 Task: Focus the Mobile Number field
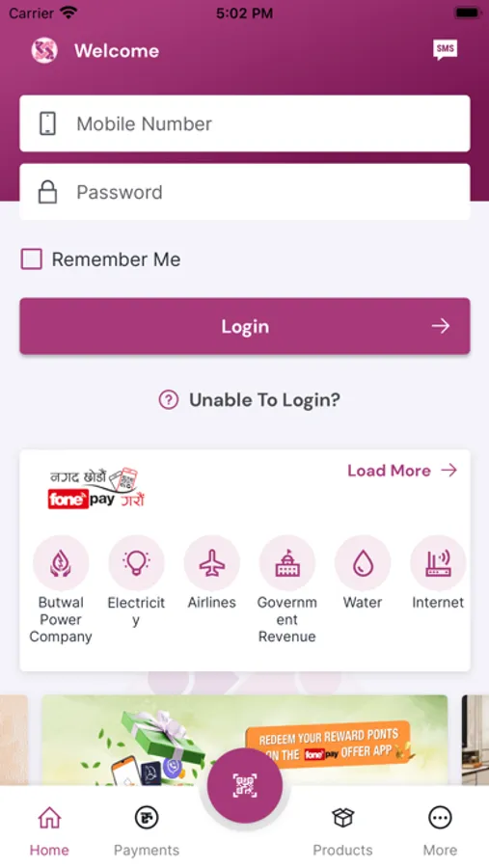[245, 123]
